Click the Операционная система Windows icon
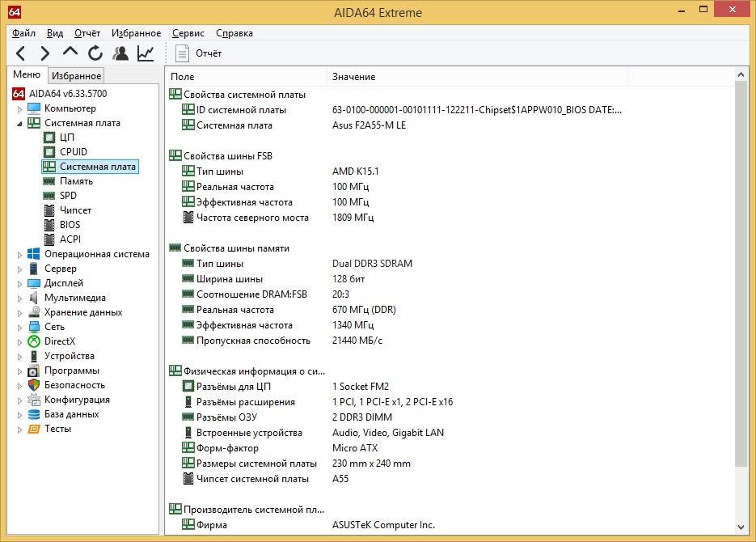The height and width of the screenshot is (542, 756). coord(34,254)
